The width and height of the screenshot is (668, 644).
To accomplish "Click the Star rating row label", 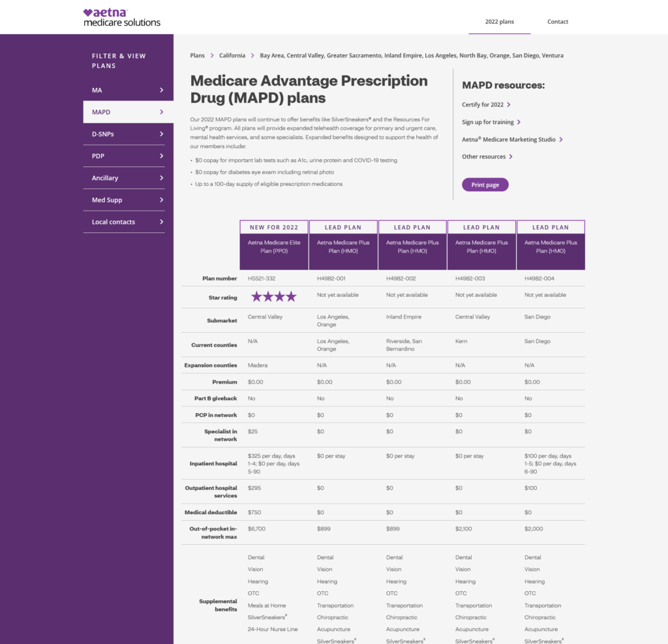I will pyautogui.click(x=223, y=298).
